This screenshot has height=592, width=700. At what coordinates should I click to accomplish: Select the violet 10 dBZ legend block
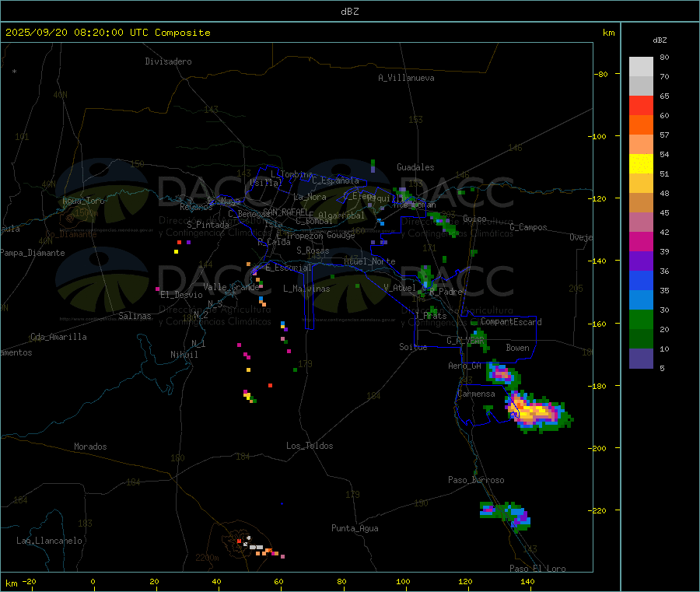click(x=641, y=359)
